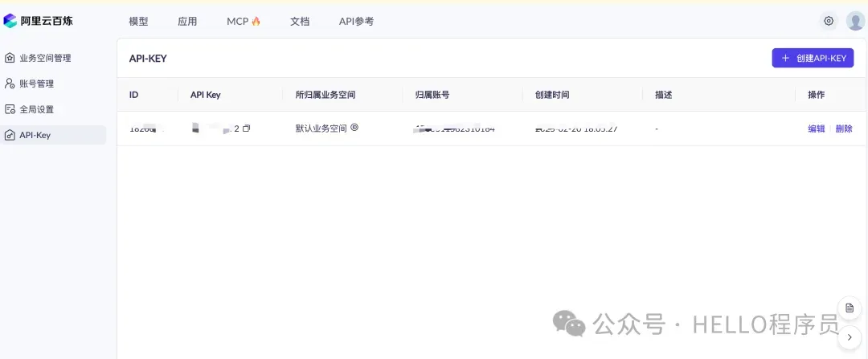The image size is (868, 359).
Task: Click the ID column header
Action: coord(133,95)
